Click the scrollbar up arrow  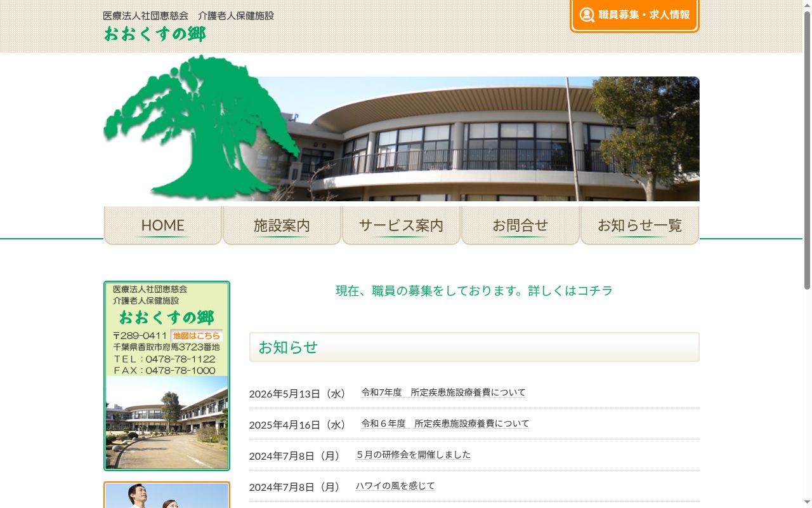[x=807, y=5]
